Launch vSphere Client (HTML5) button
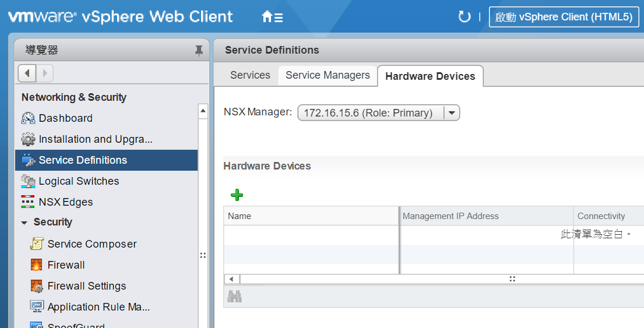 point(564,17)
